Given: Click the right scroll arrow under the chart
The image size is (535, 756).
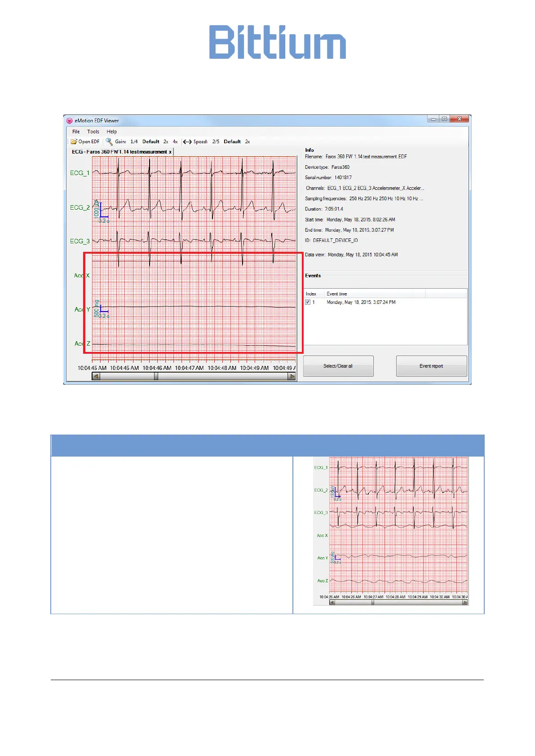Looking at the screenshot, I should point(292,377).
